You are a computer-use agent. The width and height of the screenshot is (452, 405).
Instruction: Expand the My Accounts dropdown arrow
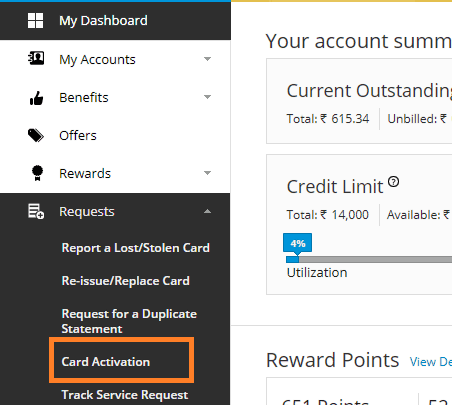207,59
